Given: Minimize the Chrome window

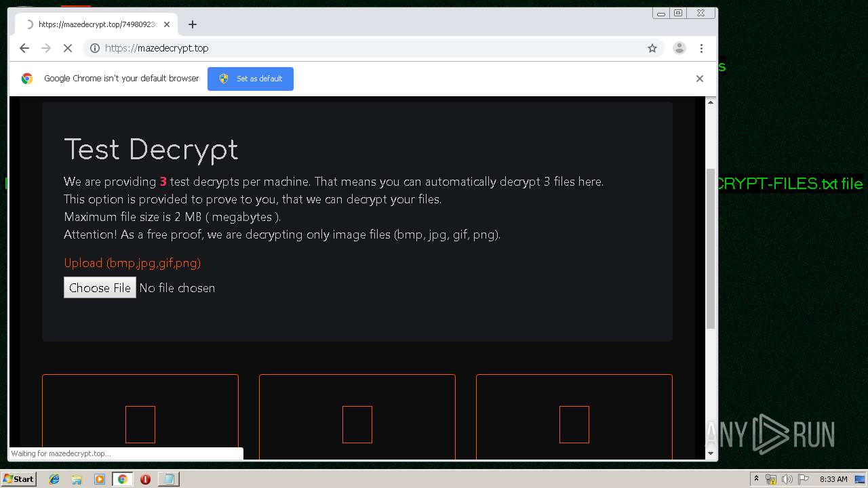Looking at the screenshot, I should click(661, 13).
